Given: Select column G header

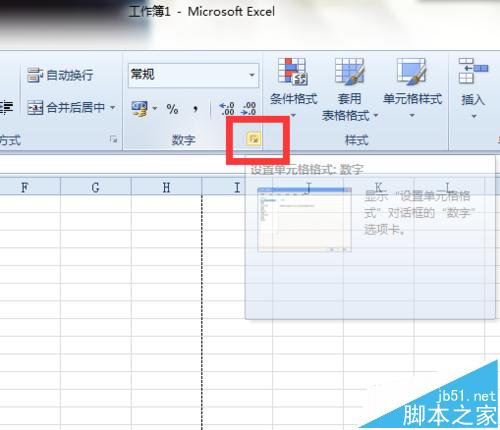Looking at the screenshot, I should point(96,187).
